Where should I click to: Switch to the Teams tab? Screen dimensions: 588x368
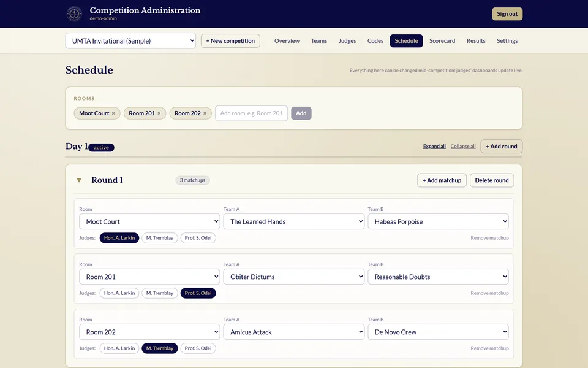coord(319,41)
